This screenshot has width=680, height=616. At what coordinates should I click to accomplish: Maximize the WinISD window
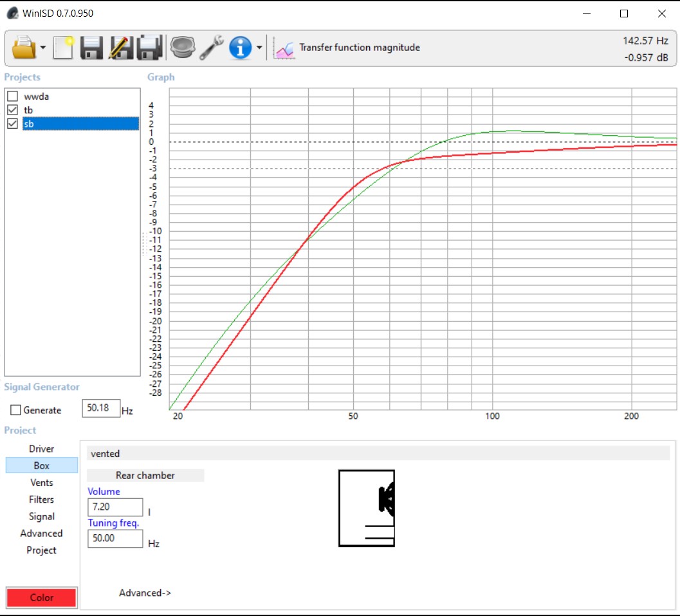[x=624, y=13]
